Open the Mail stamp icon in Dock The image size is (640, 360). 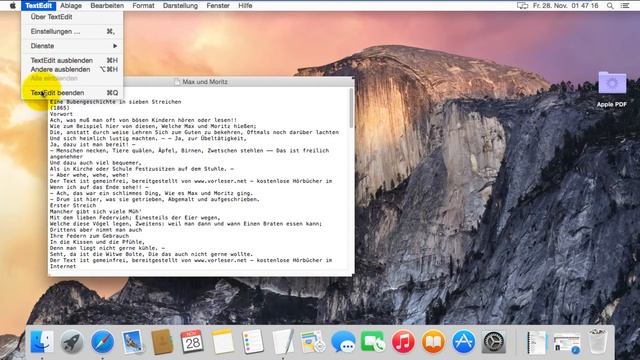tap(132, 342)
